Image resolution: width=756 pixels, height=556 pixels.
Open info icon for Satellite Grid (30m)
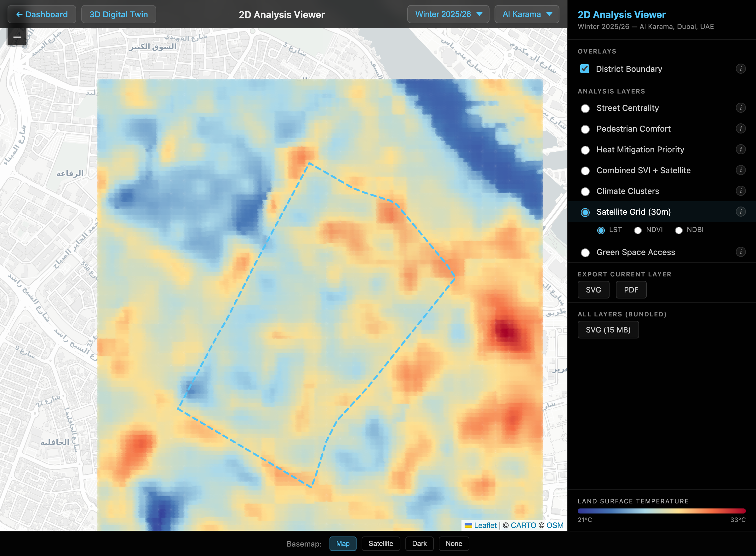coord(741,212)
